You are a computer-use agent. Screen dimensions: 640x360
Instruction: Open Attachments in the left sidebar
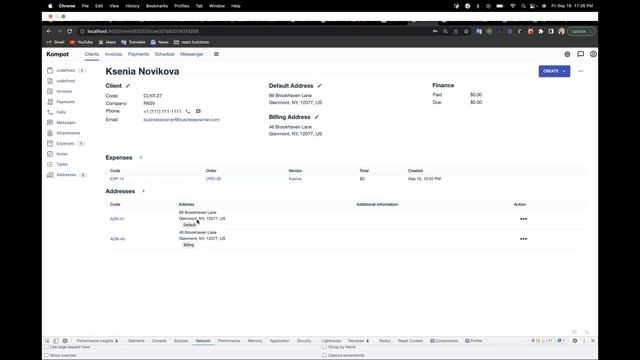coord(68,133)
